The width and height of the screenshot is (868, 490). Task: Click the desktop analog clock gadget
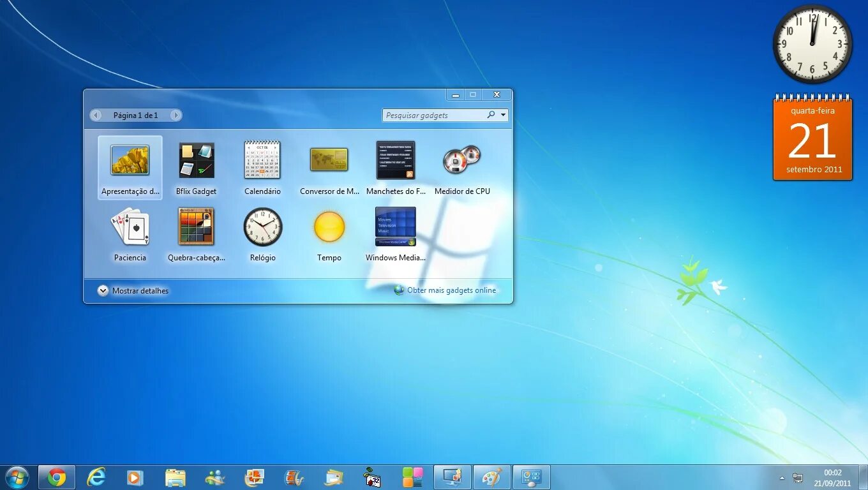coord(812,44)
